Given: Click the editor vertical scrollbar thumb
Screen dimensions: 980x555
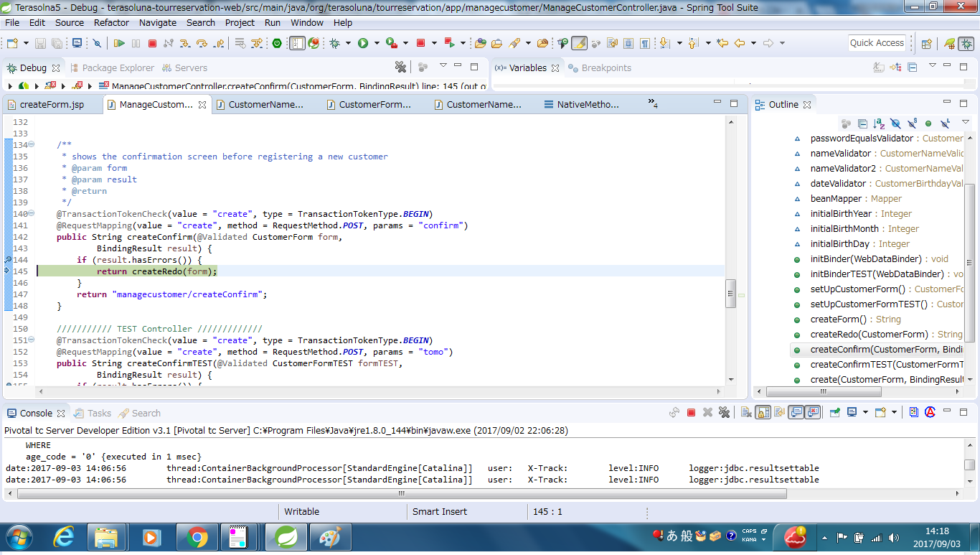Looking at the screenshot, I should point(731,293).
